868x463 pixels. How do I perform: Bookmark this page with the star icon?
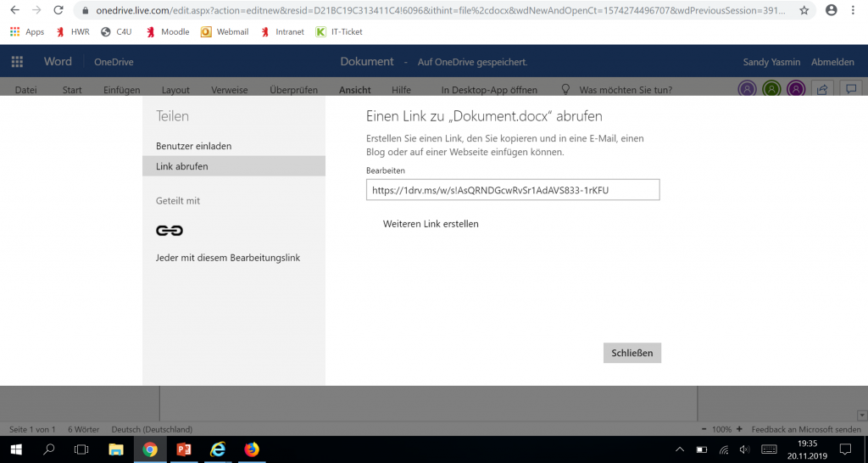(x=804, y=11)
